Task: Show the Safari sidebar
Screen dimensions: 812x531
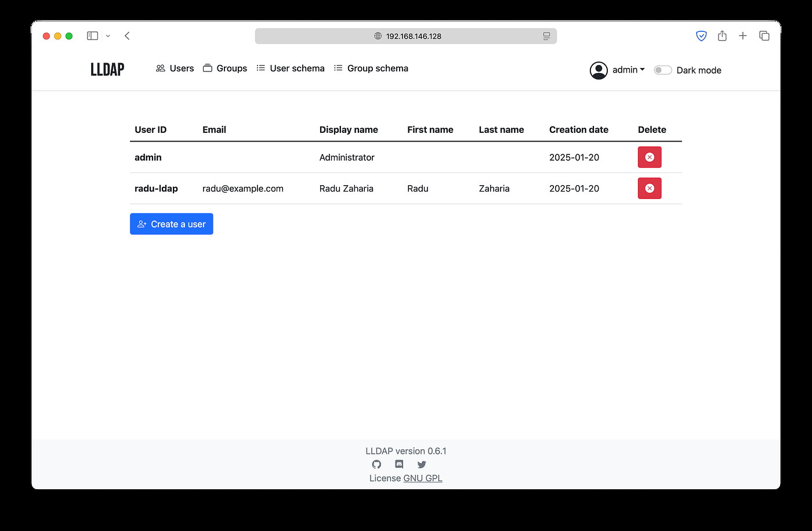Action: pos(93,36)
